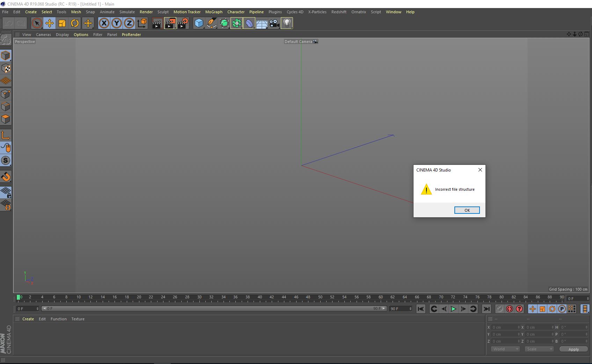The image size is (592, 364).
Task: Click the X position coordinate field
Action: [506, 327]
